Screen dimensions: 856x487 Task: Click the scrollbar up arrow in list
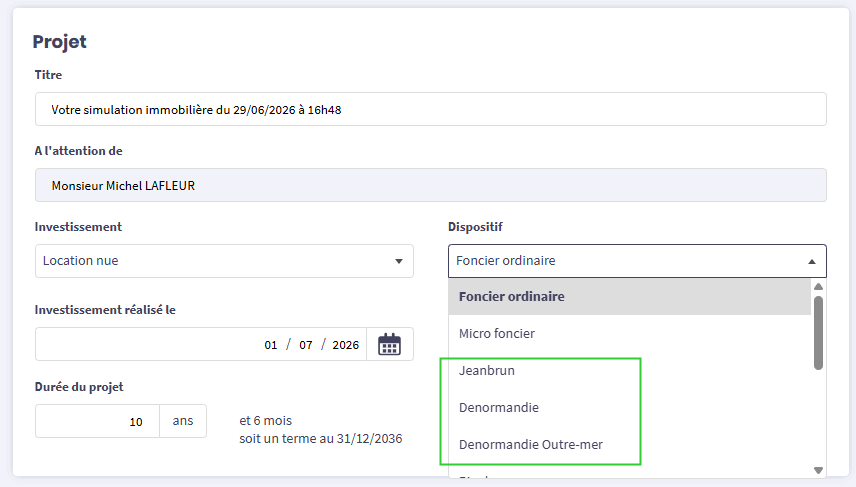(818, 287)
